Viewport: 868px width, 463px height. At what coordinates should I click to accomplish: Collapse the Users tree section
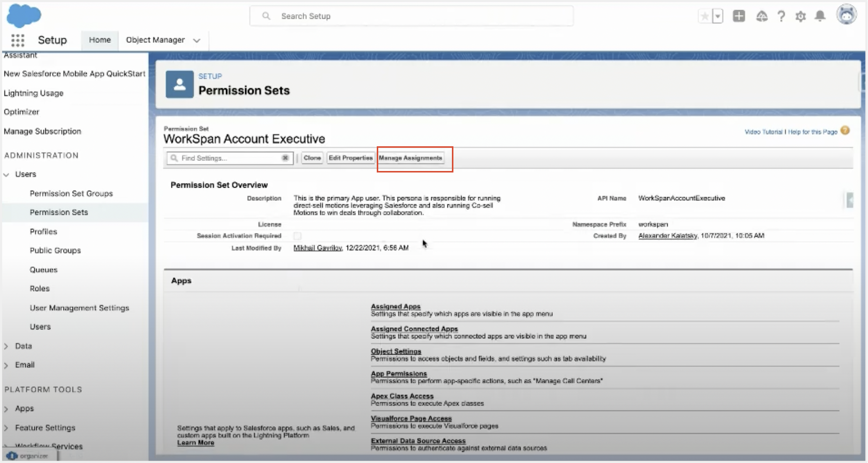(x=7, y=175)
